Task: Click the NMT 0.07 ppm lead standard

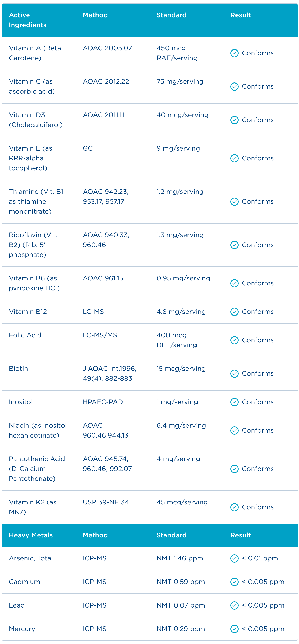Action: tap(180, 605)
